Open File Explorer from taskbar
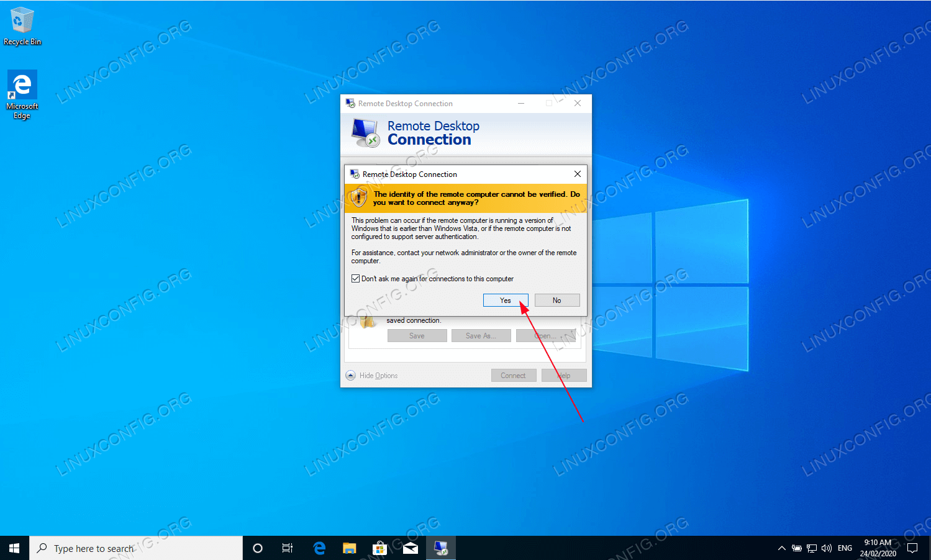Viewport: 931px width, 560px height. pos(349,548)
